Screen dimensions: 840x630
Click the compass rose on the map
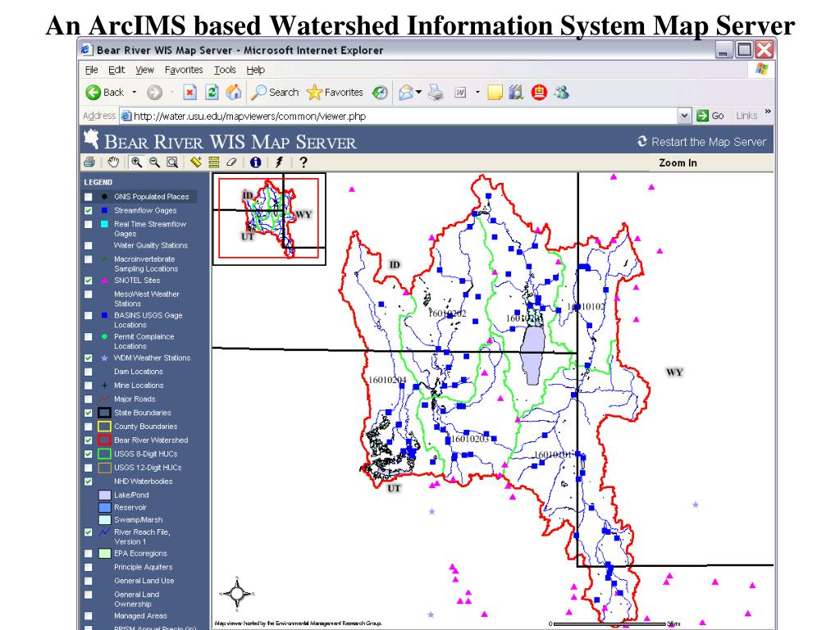(237, 594)
